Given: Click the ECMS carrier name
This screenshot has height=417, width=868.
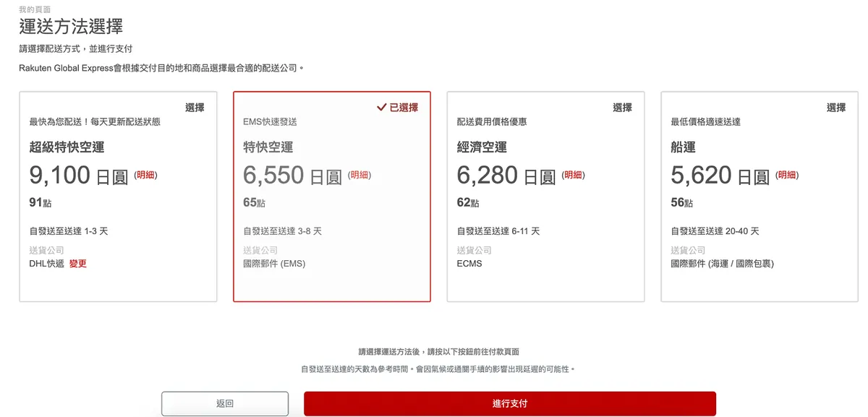Looking at the screenshot, I should point(469,264).
